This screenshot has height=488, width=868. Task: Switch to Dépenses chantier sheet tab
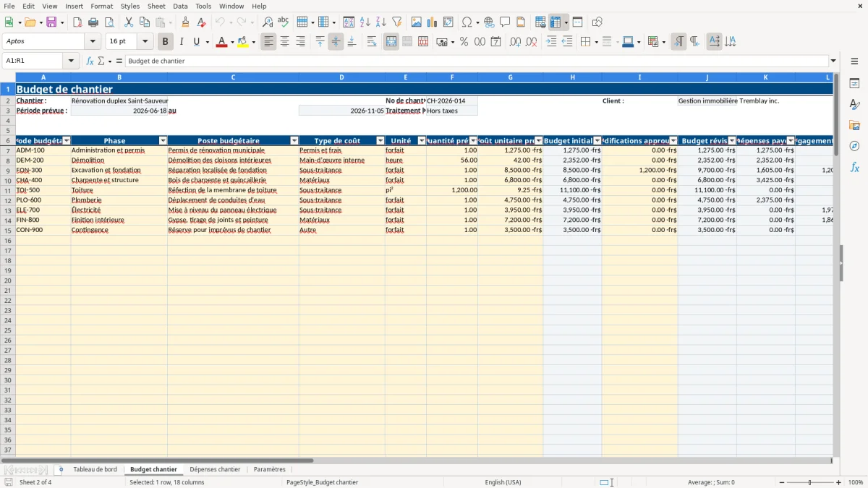[x=215, y=469]
